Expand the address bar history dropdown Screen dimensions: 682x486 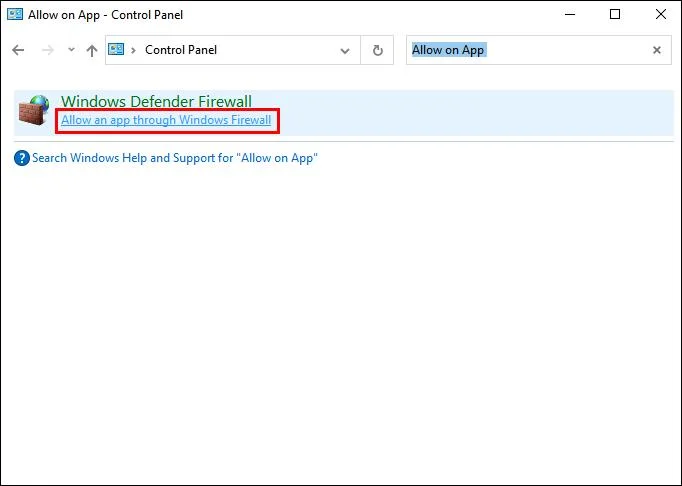point(345,50)
